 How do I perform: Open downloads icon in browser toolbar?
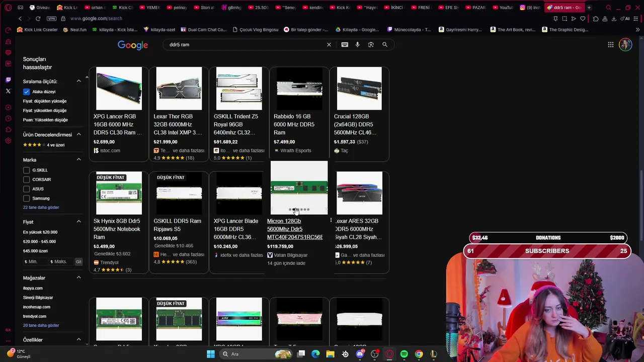point(614,19)
